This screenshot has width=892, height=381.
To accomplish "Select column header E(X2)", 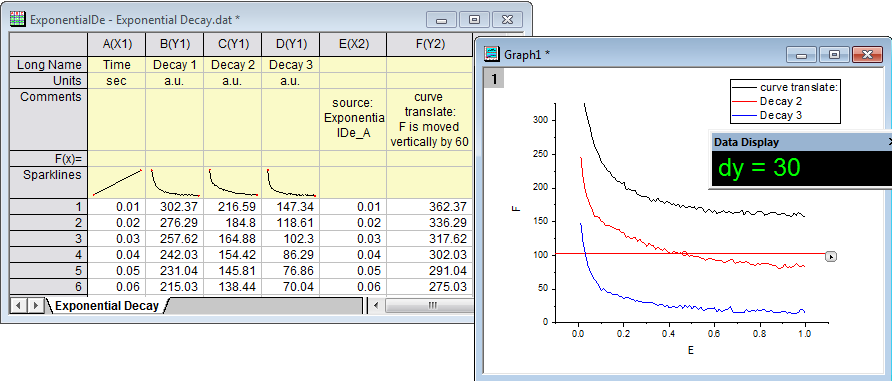I will tap(353, 44).
